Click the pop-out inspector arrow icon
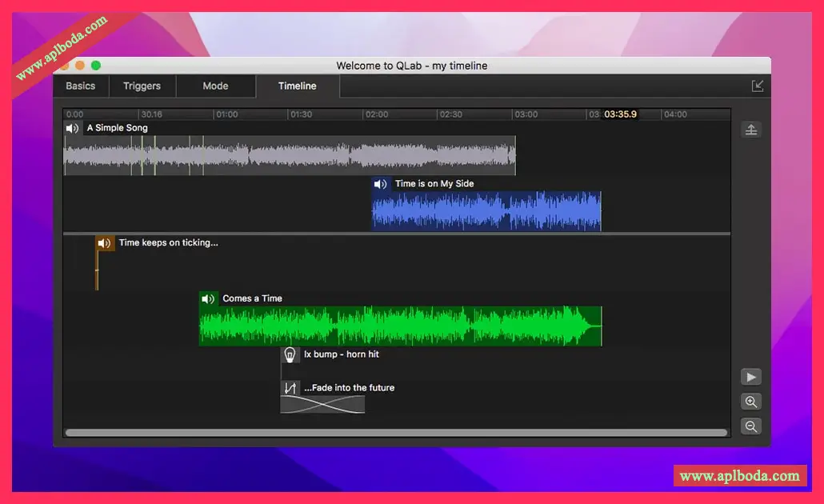The image size is (824, 504). coord(757,86)
